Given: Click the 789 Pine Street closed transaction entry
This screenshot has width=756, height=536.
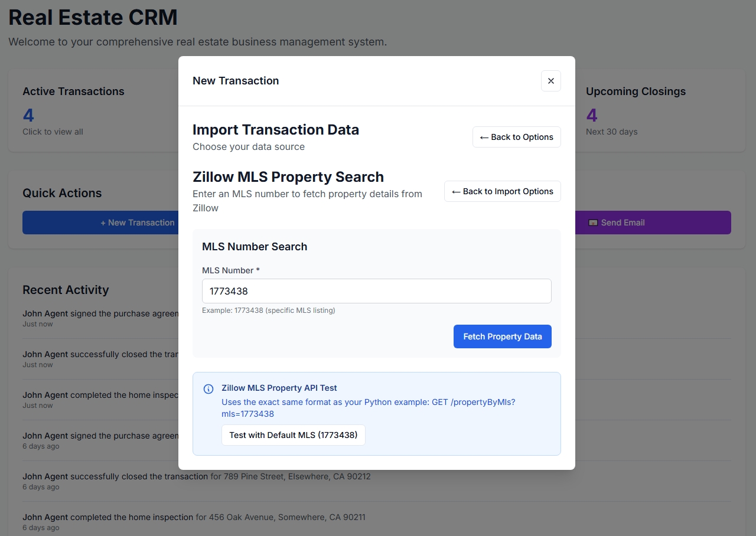Looking at the screenshot, I should click(376, 481).
